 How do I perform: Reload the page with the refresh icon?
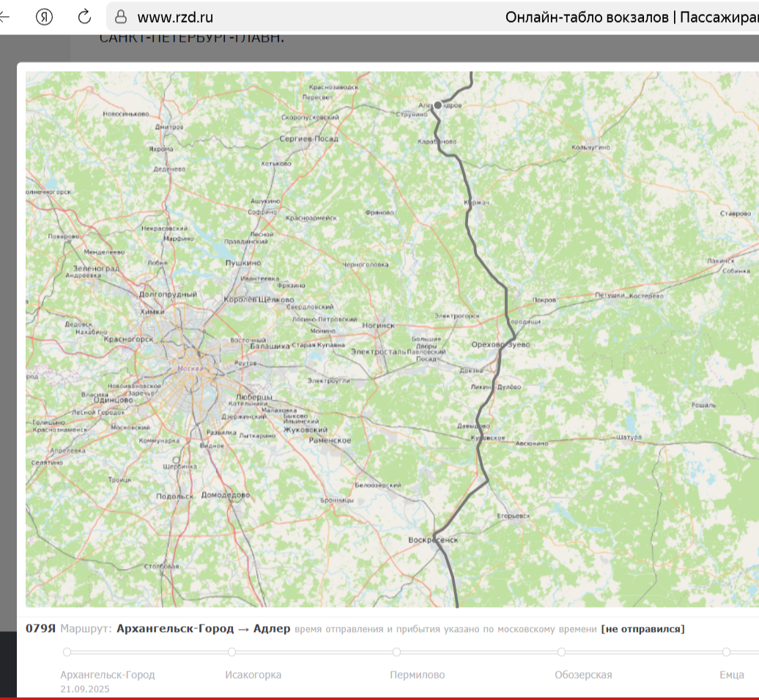tap(84, 17)
